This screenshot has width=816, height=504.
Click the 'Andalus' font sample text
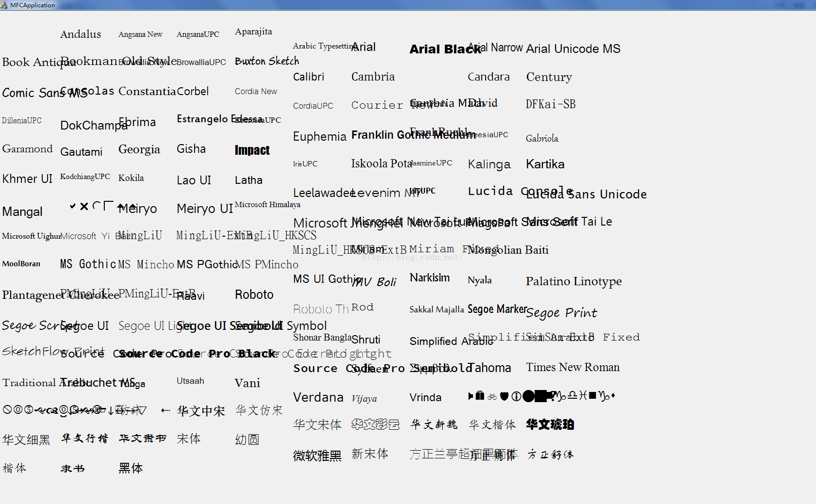click(81, 34)
